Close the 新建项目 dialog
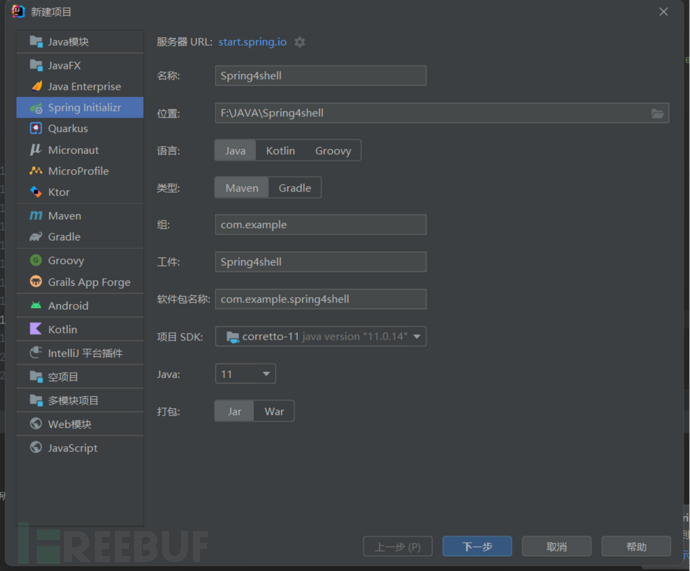690x571 pixels. pyautogui.click(x=664, y=12)
